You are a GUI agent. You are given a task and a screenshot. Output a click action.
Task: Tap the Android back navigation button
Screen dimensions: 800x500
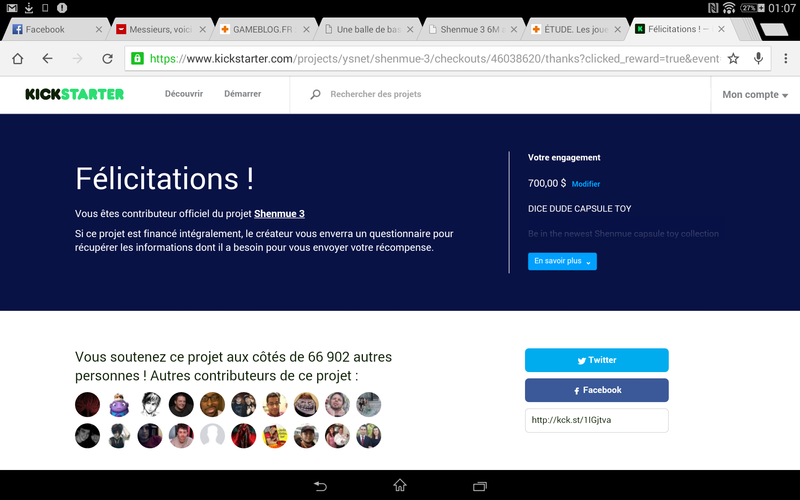[x=320, y=486]
